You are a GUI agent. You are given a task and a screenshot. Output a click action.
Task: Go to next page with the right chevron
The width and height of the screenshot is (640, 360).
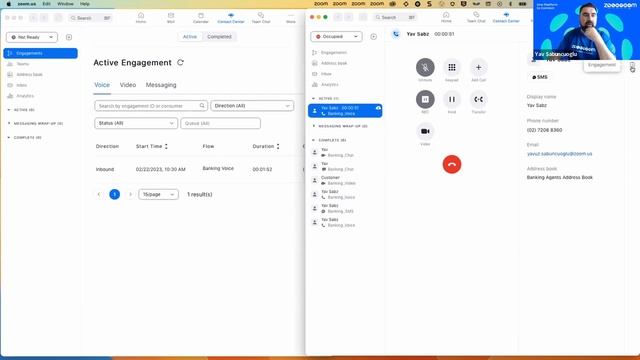(130, 195)
